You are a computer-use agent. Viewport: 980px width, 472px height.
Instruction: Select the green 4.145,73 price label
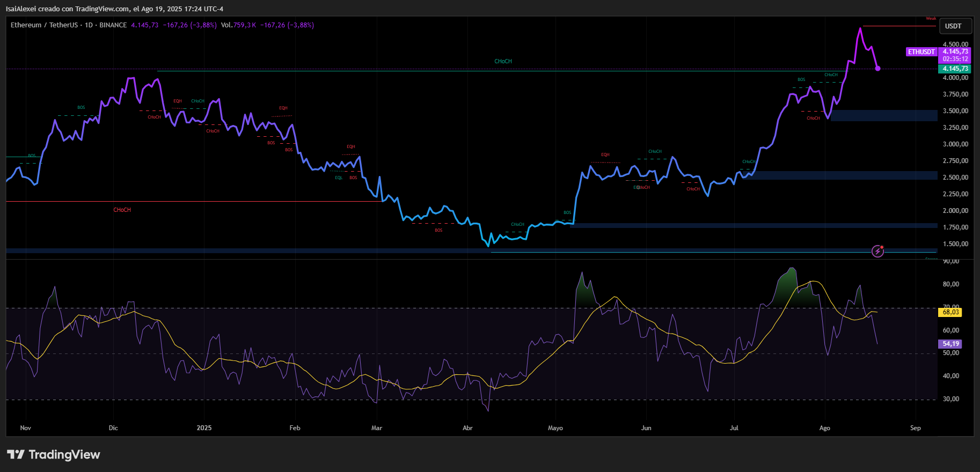click(x=955, y=69)
